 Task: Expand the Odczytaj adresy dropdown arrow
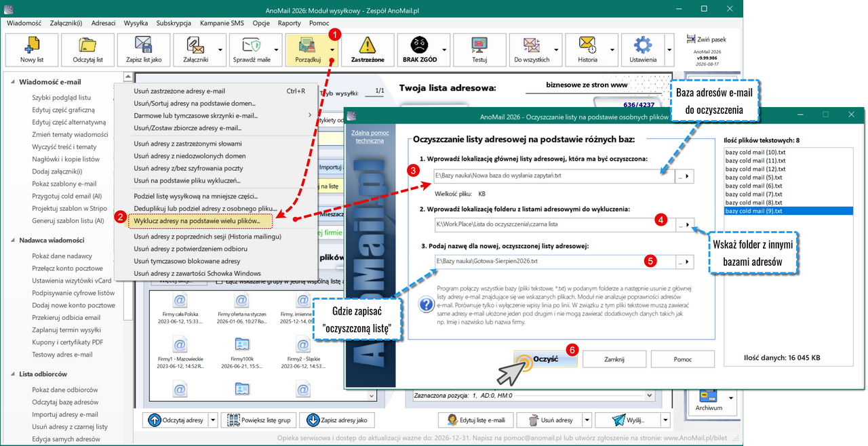pos(213,420)
